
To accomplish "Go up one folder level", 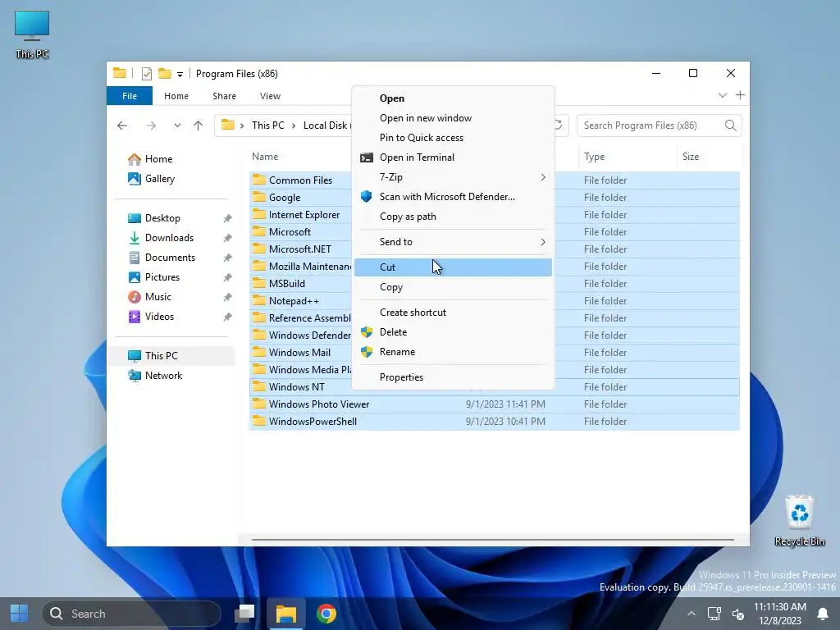I will pos(199,126).
